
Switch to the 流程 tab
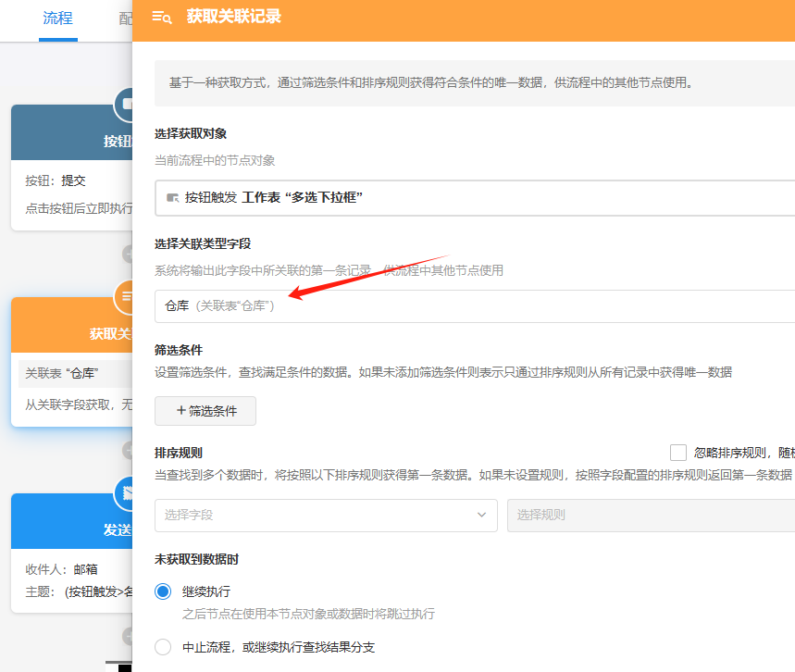click(57, 19)
